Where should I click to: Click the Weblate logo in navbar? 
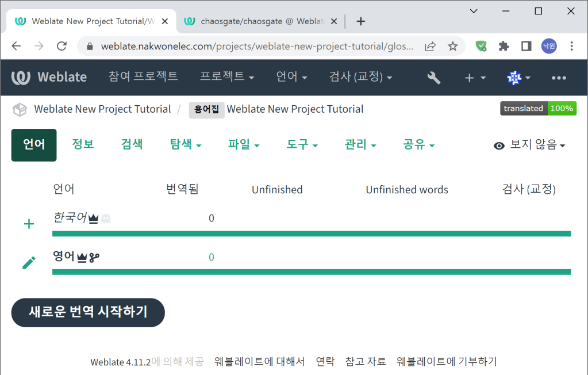click(x=49, y=77)
